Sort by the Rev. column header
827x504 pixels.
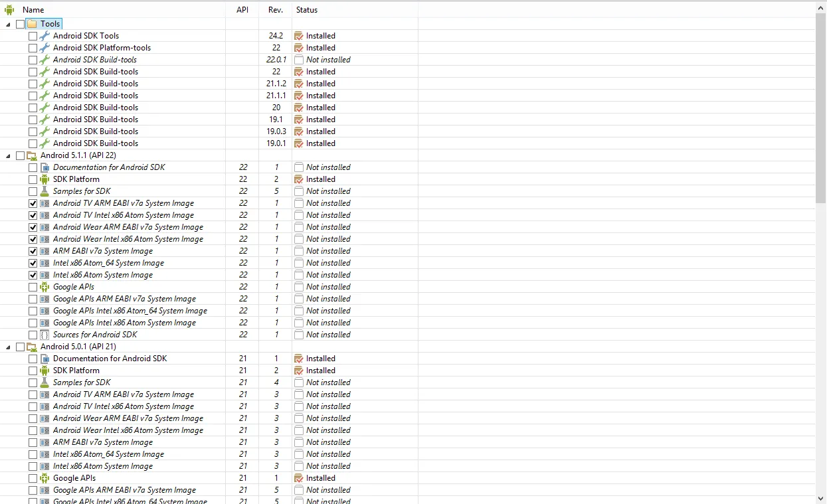click(x=276, y=10)
